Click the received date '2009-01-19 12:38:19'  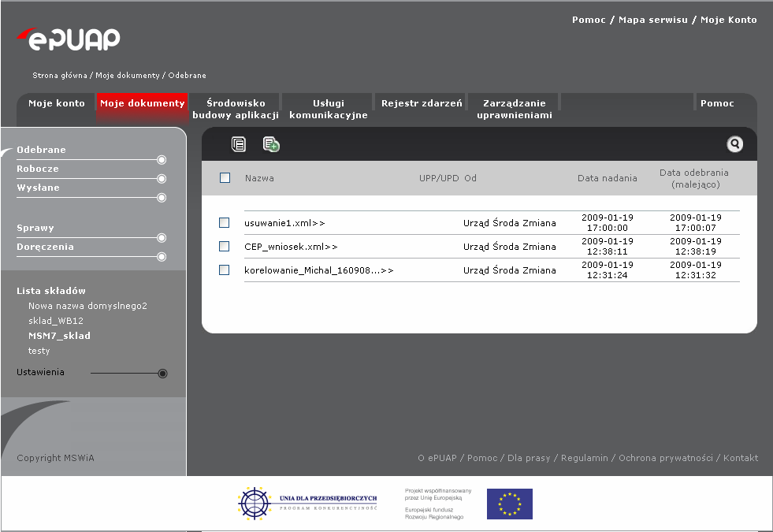click(696, 246)
